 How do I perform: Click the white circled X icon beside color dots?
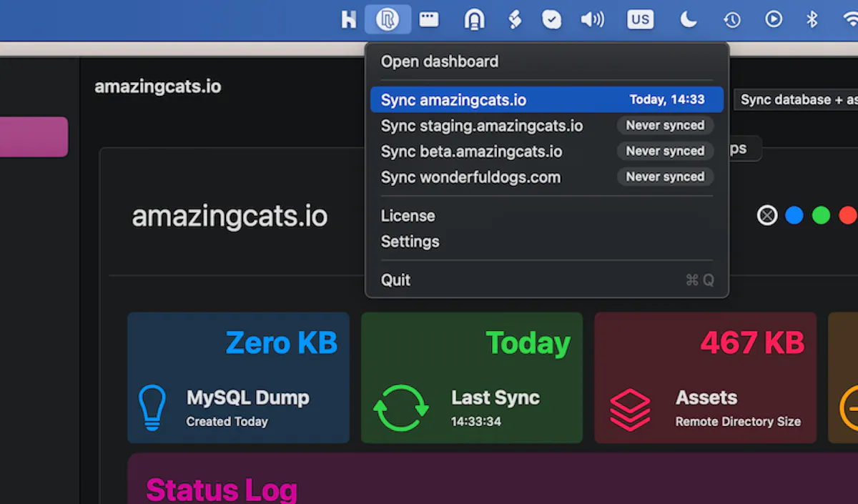click(767, 215)
